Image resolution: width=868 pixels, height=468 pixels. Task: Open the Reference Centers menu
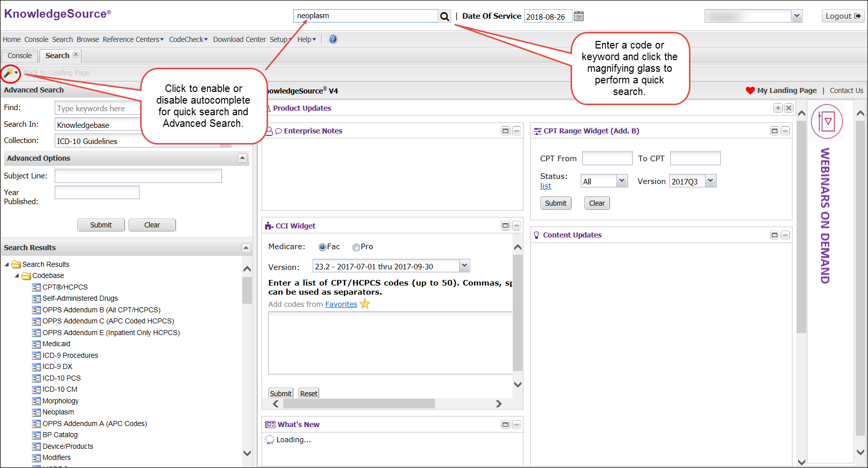[133, 39]
